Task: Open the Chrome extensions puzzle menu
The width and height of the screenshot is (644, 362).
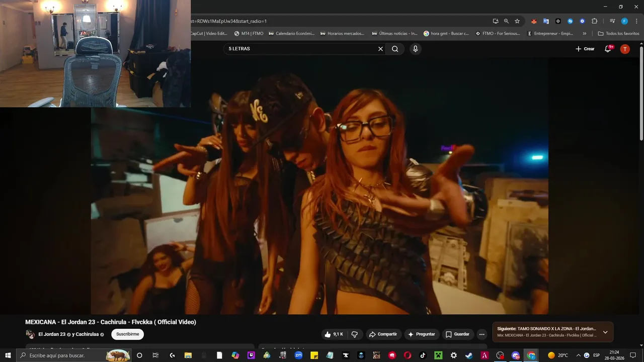Action: click(x=594, y=21)
